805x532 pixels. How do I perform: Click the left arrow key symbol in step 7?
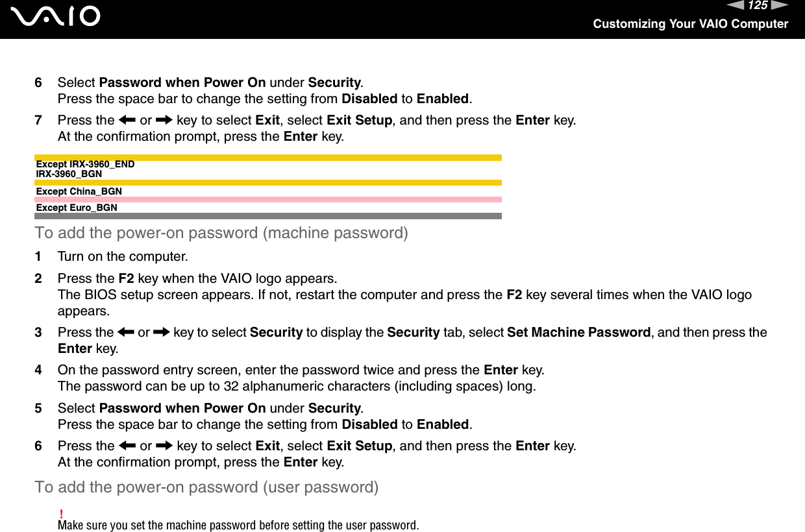click(x=126, y=120)
